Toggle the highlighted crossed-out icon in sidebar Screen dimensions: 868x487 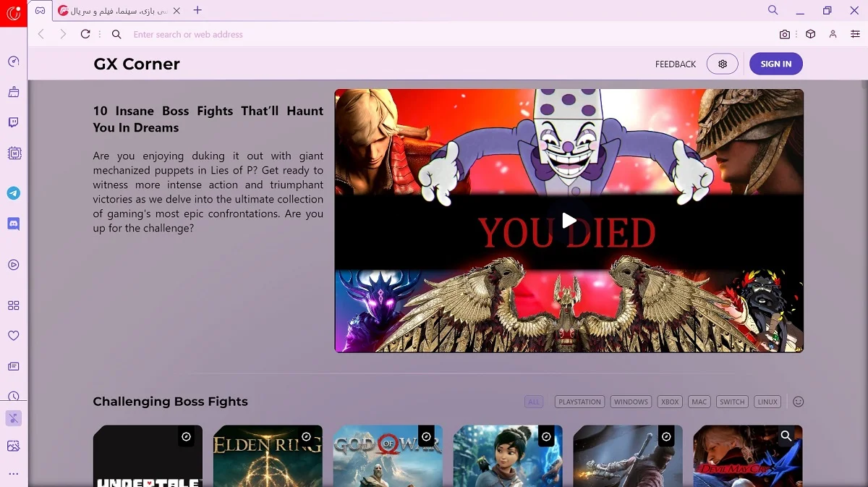[14, 418]
